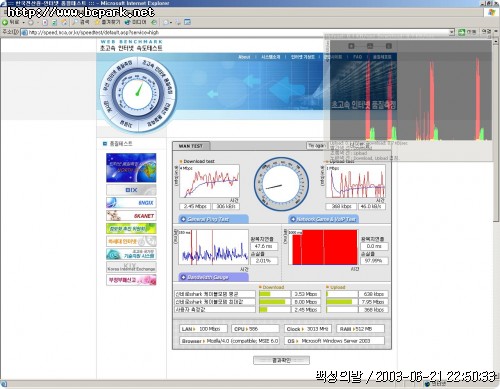Click the 8.00 Mbps download bar gauge
Screen dimensions: 500x389
[x=274, y=302]
